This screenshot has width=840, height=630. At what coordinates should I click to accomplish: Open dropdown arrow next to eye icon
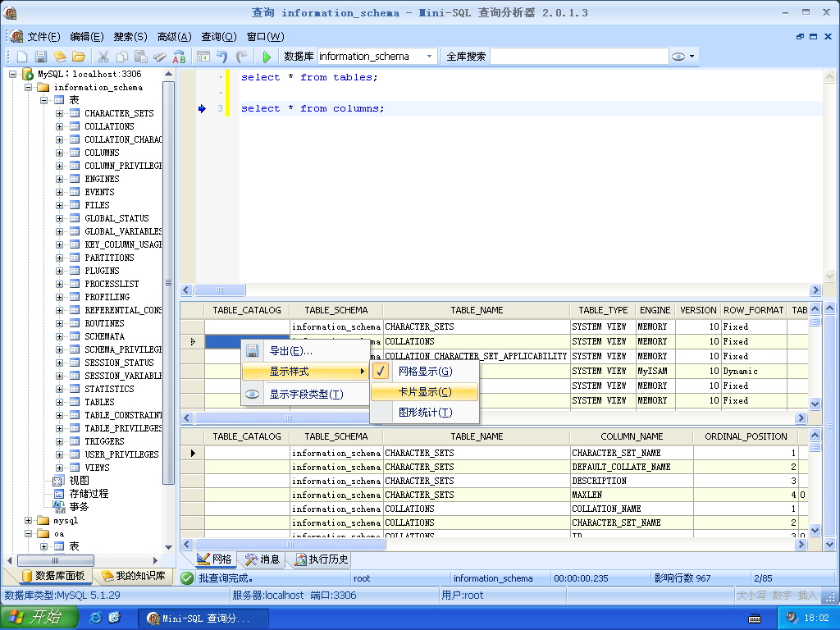[x=692, y=57]
